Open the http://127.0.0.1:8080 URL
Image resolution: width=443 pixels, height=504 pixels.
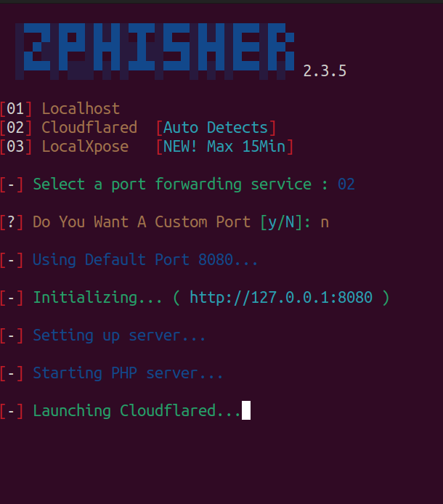click(x=280, y=298)
